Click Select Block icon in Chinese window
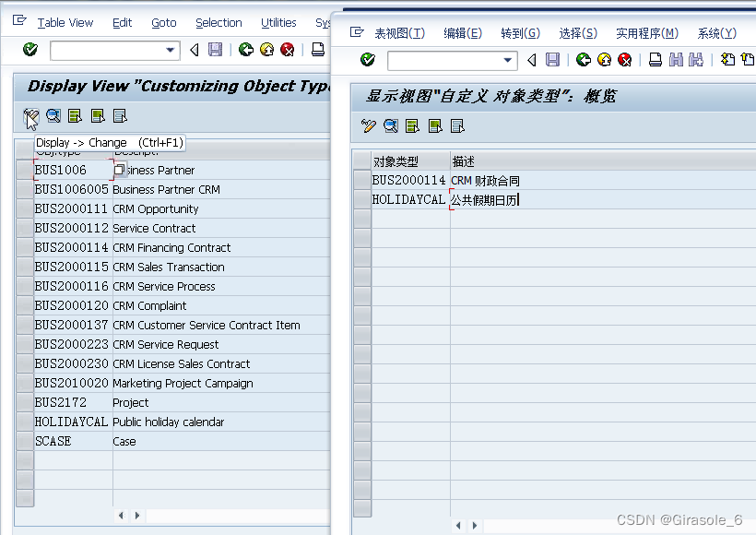The height and width of the screenshot is (535, 756). [435, 126]
